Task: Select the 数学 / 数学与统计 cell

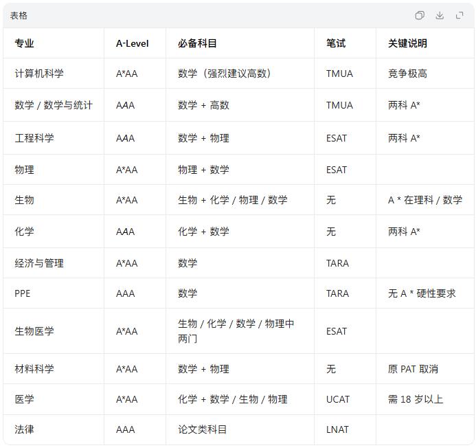Action: 54,105
